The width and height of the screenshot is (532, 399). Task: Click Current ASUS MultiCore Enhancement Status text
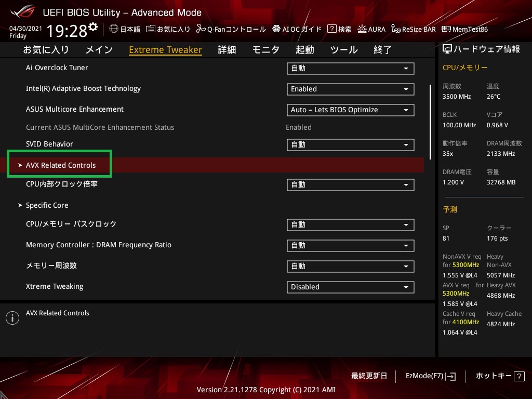(x=100, y=127)
